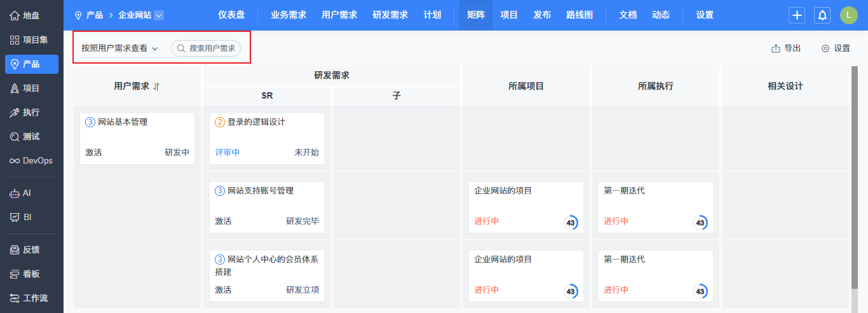Screen dimensions: 868x313
Task: Click progress ring 43 on first 企业网站的项目
Action: (x=571, y=223)
